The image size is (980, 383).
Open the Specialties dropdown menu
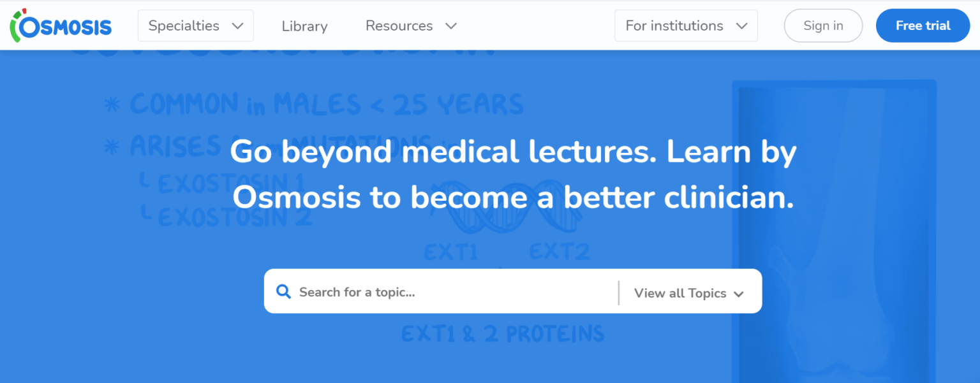pos(195,26)
